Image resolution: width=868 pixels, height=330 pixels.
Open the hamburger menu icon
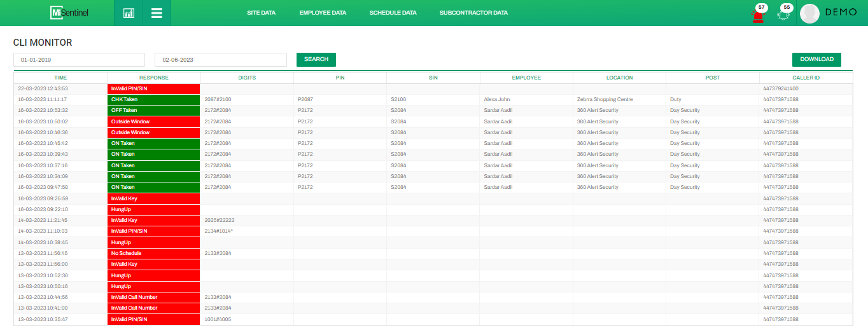coord(157,13)
